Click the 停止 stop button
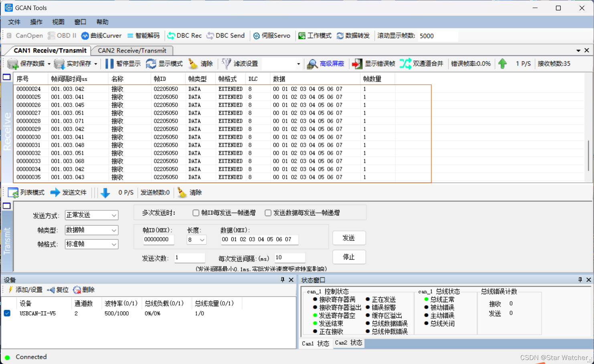The image size is (594, 364). point(349,257)
